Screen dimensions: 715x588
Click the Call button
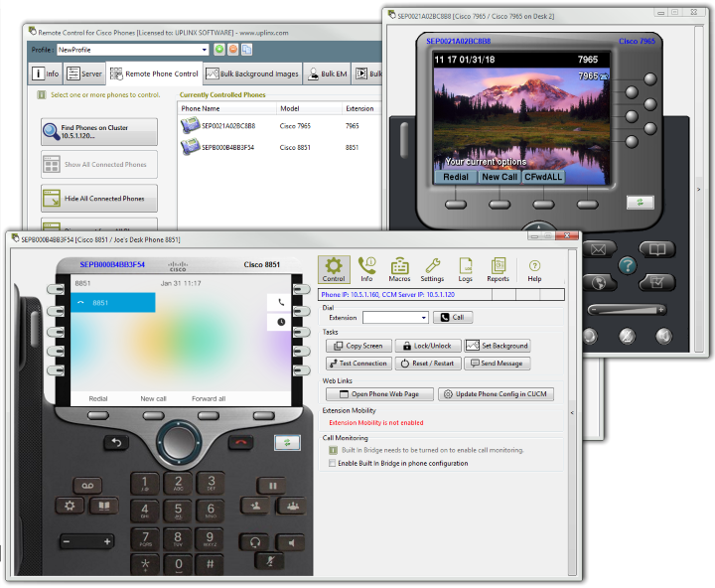[x=453, y=318]
